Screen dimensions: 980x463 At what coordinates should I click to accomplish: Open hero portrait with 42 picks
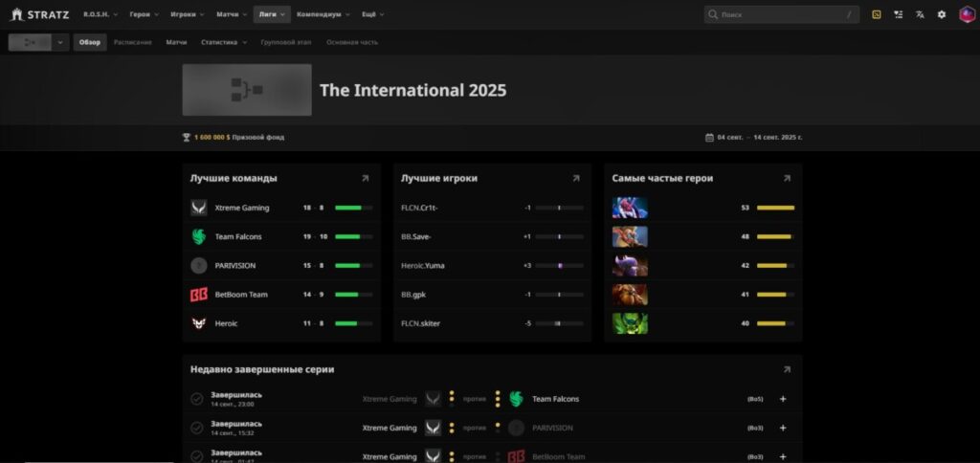(630, 266)
